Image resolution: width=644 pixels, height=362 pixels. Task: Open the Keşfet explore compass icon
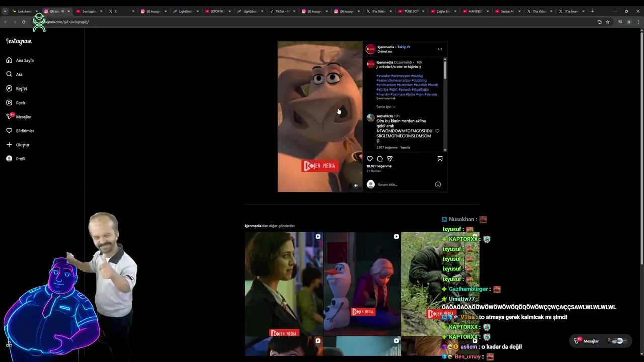9,88
